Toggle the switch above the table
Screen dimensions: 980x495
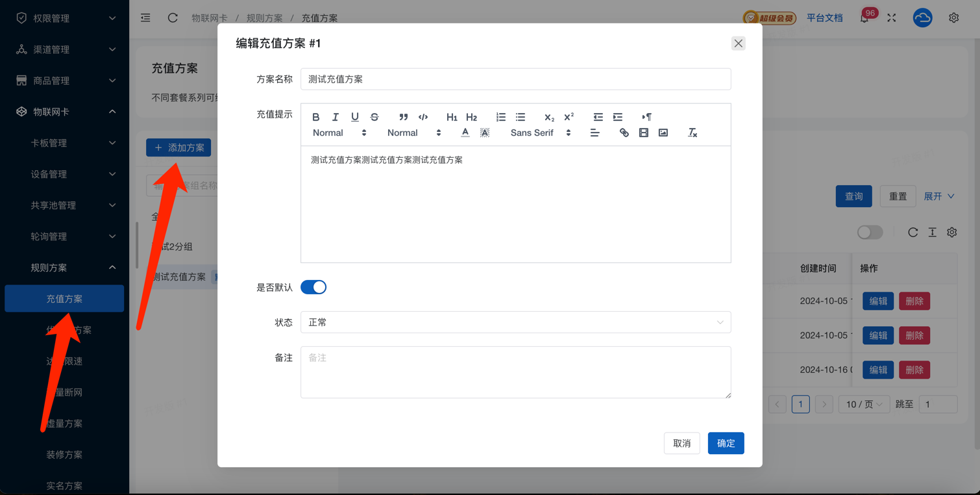point(870,232)
